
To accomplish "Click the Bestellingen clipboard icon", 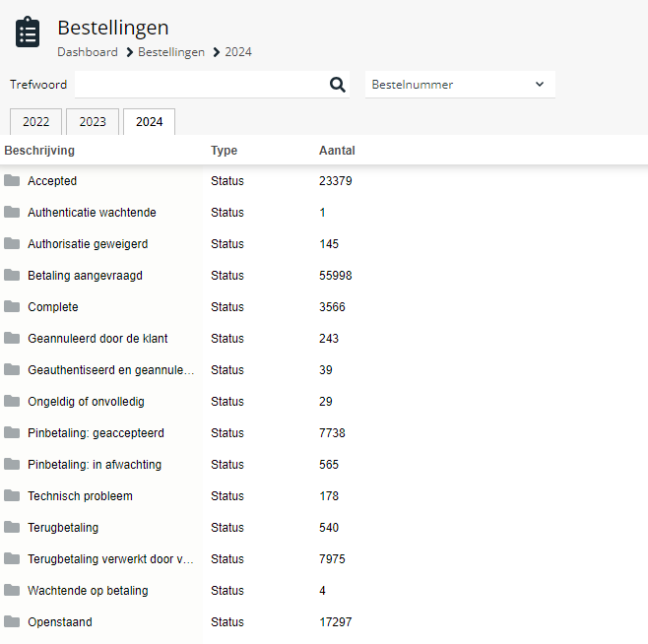I will [28, 32].
